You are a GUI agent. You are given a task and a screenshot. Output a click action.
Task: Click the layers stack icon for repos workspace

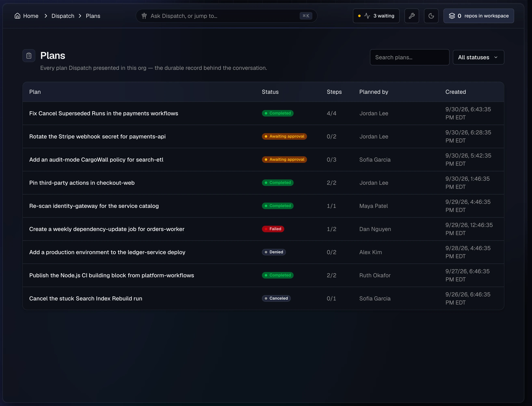tap(452, 16)
